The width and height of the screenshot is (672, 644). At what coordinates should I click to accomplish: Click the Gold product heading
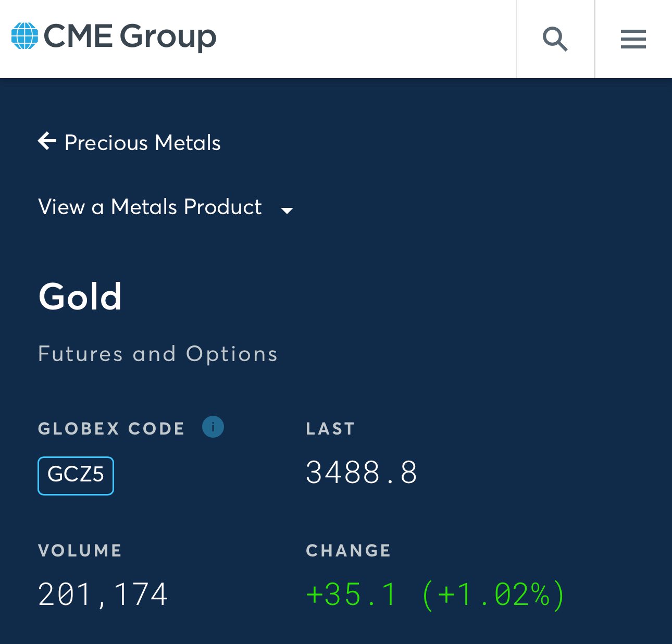point(80,296)
